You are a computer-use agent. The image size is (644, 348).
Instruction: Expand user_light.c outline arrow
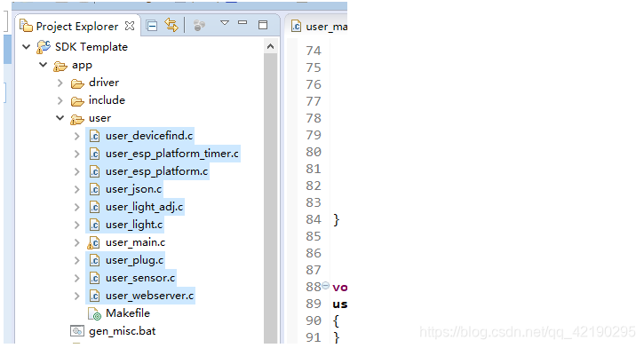76,225
